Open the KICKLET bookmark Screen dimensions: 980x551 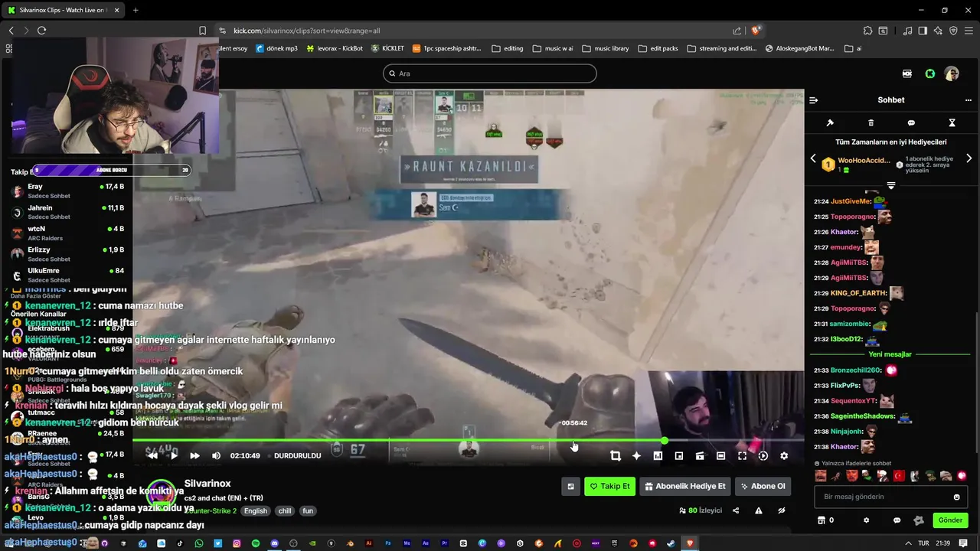[387, 48]
